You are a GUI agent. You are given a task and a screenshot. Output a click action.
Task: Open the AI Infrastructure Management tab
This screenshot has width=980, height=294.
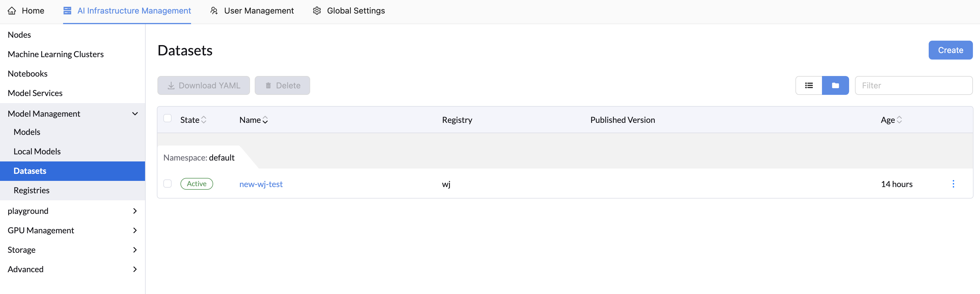tap(127, 11)
